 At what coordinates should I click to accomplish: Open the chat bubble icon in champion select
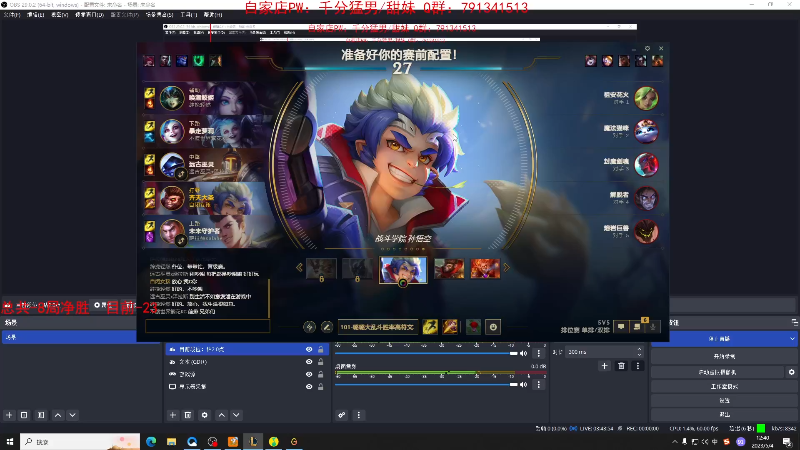621,327
